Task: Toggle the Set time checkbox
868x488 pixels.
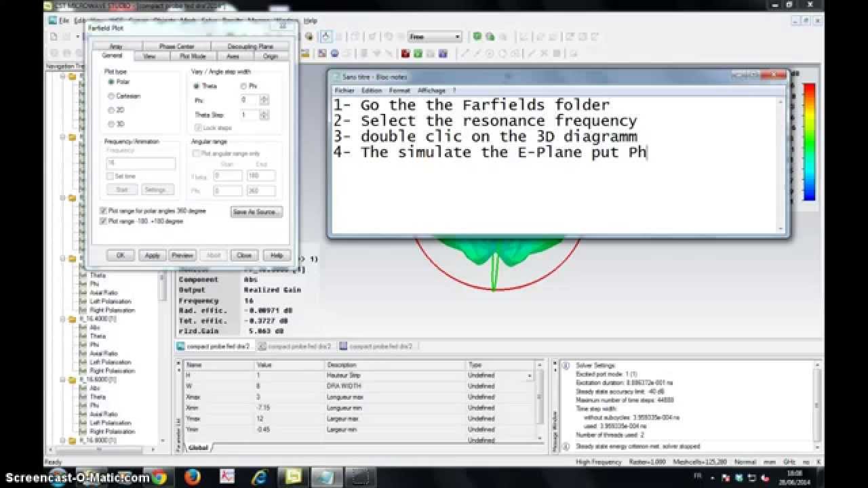Action: [110, 176]
